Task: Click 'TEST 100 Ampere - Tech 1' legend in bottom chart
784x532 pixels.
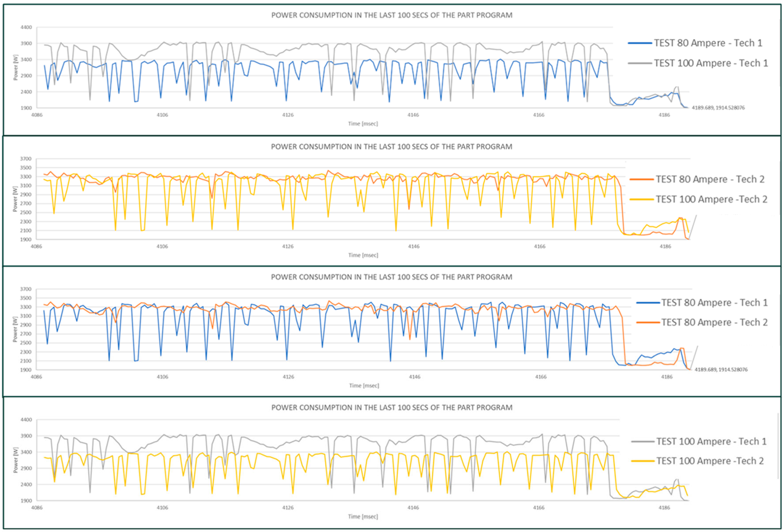Action: click(712, 442)
